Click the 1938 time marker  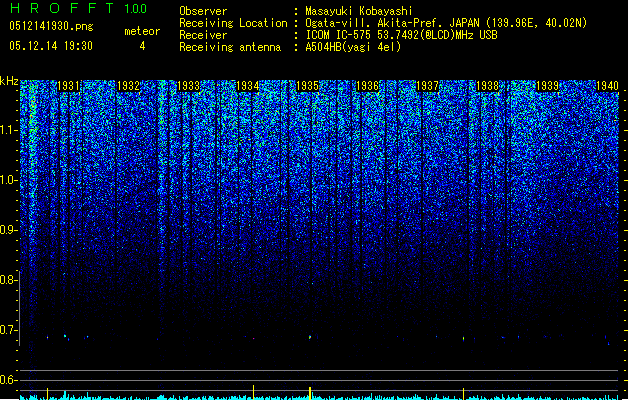pyautogui.click(x=487, y=86)
